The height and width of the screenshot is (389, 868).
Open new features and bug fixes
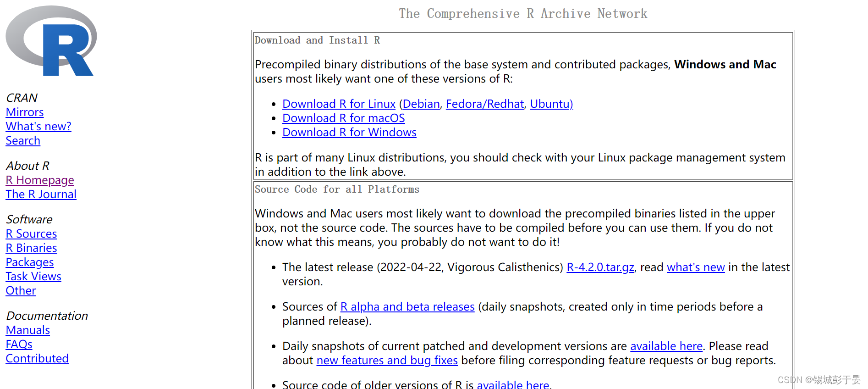point(387,361)
